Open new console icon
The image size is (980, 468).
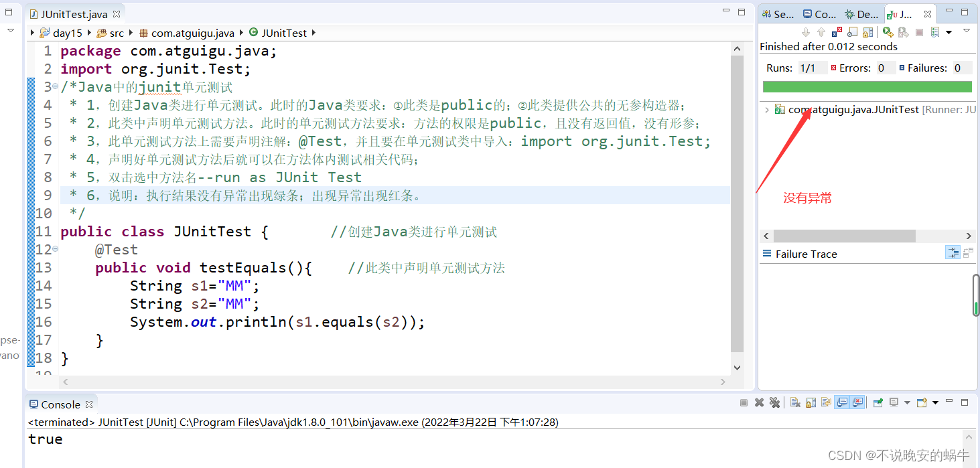(922, 402)
